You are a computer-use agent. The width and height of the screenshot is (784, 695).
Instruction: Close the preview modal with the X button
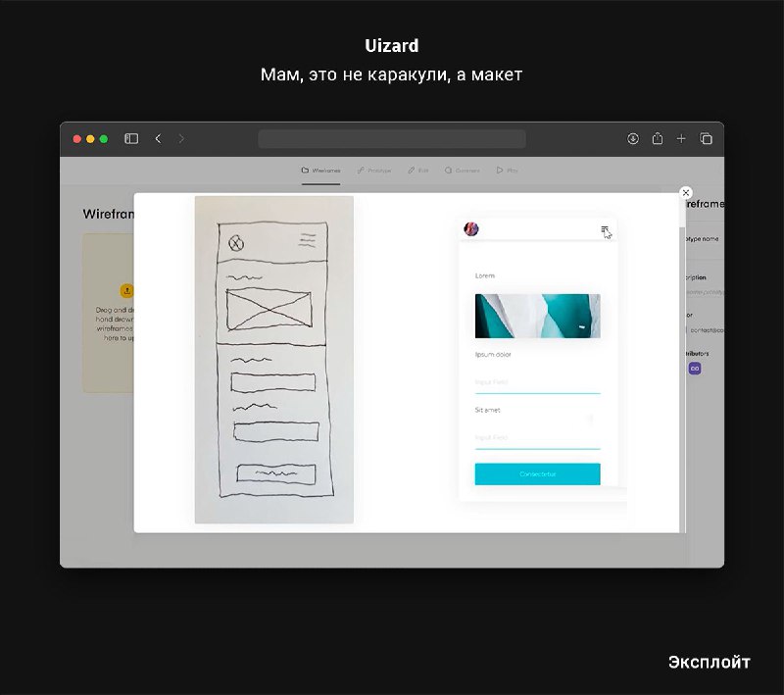(686, 193)
